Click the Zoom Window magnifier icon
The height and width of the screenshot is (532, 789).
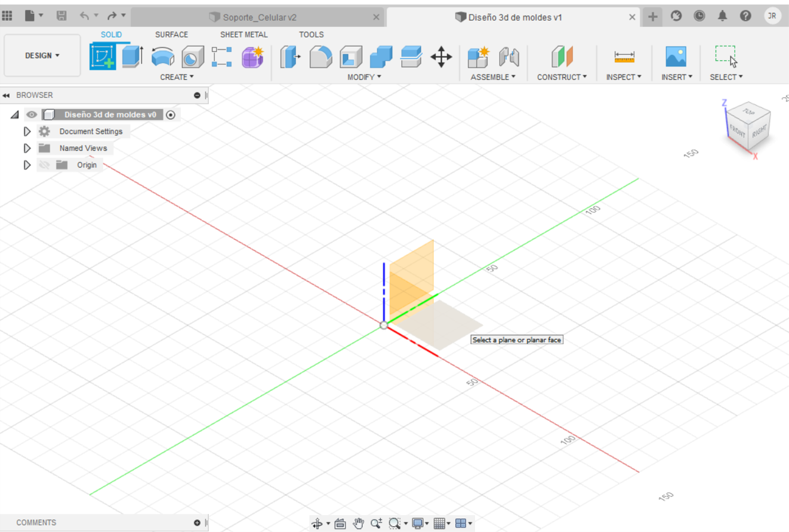coord(394,524)
